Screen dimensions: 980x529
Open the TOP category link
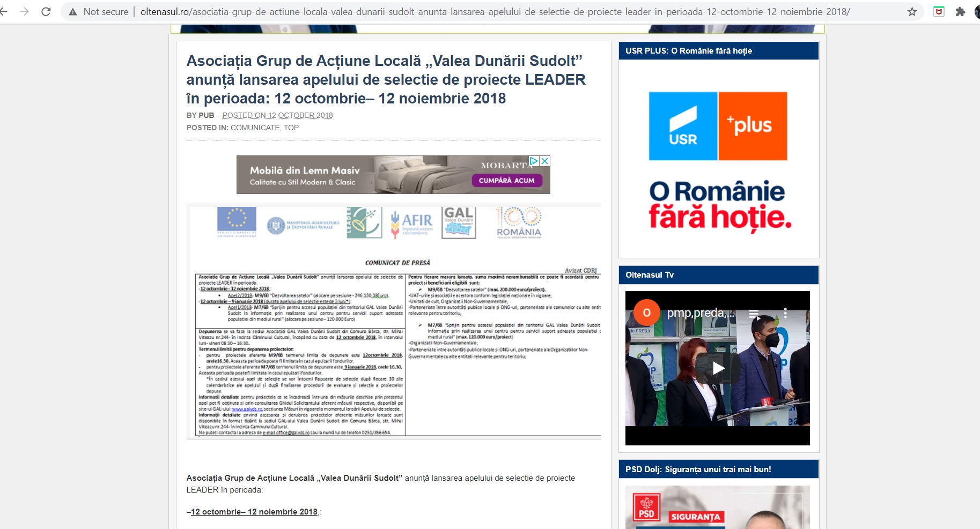pos(291,128)
